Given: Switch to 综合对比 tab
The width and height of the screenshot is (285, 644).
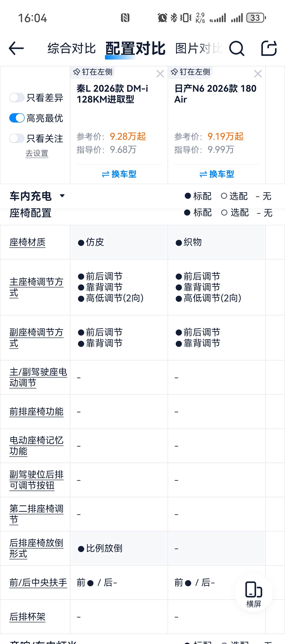Looking at the screenshot, I should pyautogui.click(x=71, y=48).
